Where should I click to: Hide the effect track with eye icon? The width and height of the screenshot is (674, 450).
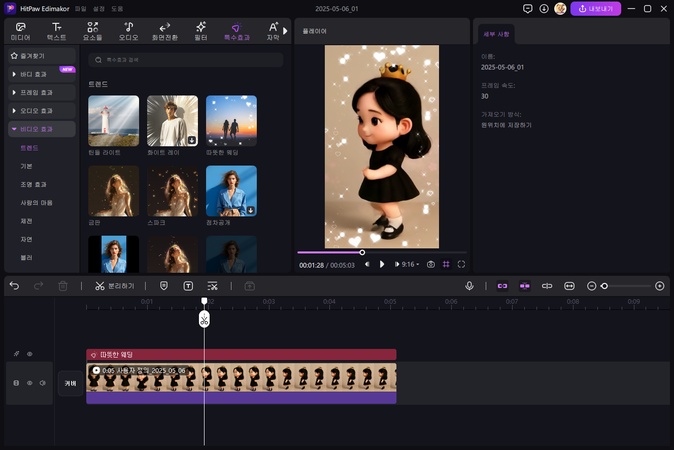coord(30,354)
